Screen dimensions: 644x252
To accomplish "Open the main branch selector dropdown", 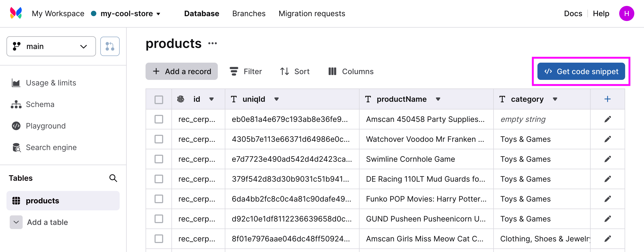I will click(51, 46).
